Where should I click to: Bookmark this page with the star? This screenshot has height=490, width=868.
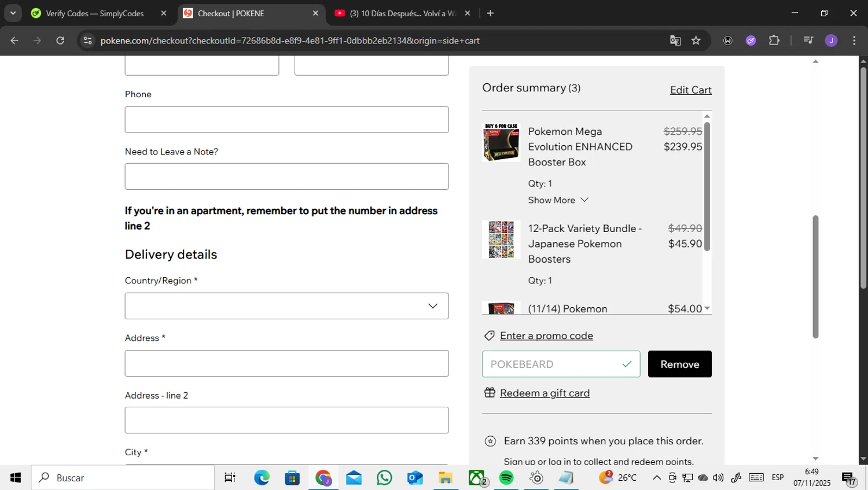696,40
